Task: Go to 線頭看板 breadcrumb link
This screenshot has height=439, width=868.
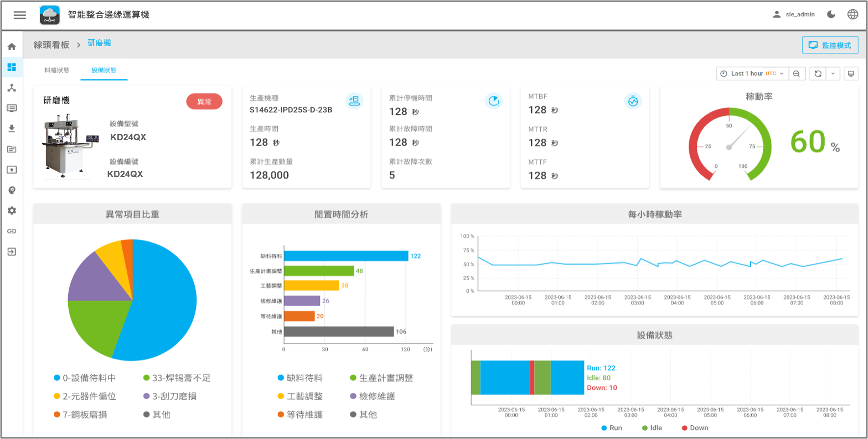Action: tap(52, 45)
